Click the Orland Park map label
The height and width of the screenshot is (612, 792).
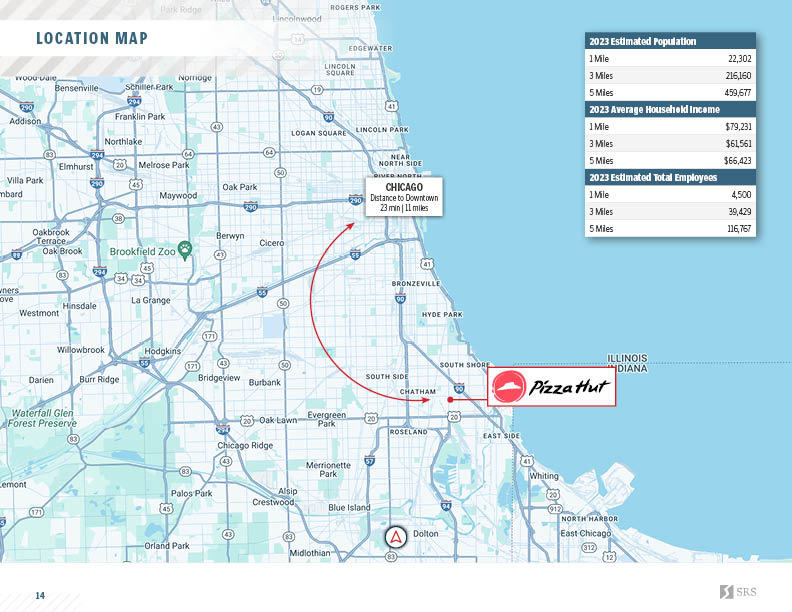(167, 546)
